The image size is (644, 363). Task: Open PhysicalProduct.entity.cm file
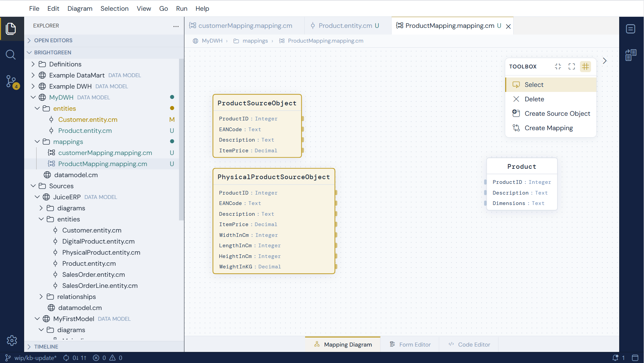pyautogui.click(x=101, y=252)
